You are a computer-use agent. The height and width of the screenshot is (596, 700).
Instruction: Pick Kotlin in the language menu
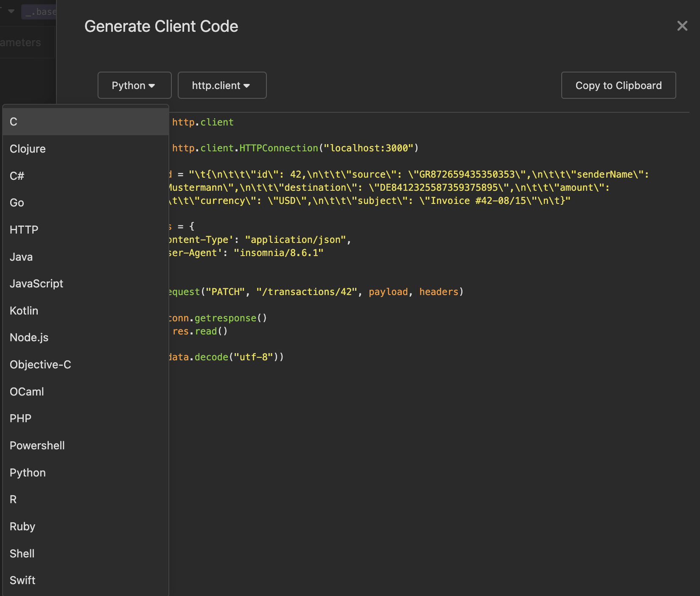(x=86, y=311)
